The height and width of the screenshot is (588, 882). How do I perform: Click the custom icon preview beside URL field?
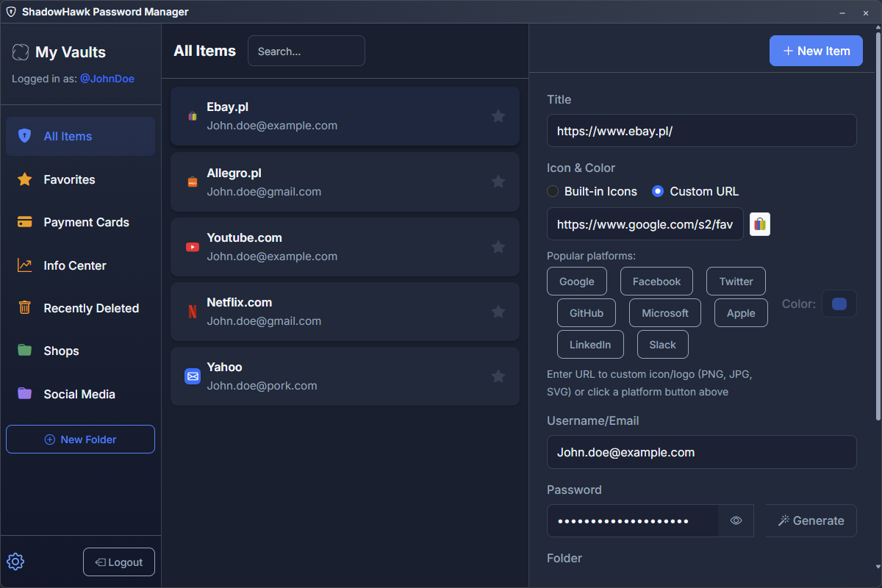click(760, 224)
